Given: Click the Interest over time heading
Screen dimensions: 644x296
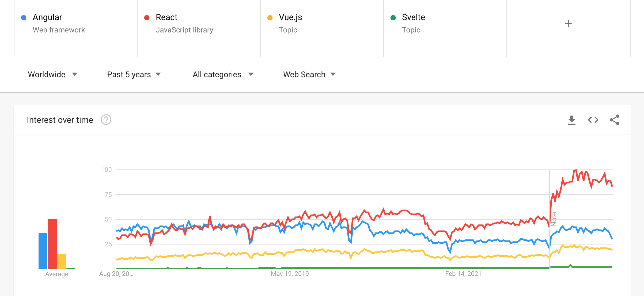Looking at the screenshot, I should point(59,120).
